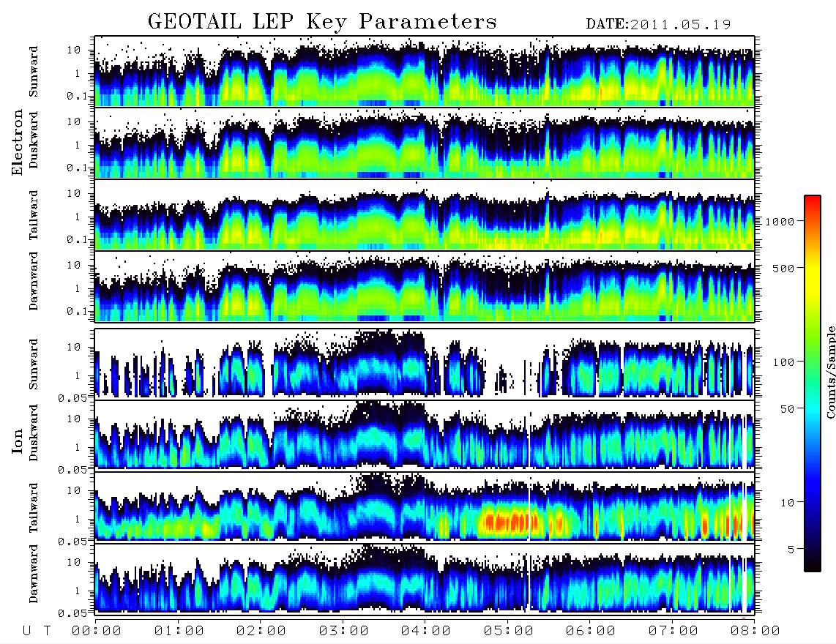836x644 pixels.
Task: Select the Electron Sunward spectrogram panel
Action: [425, 72]
